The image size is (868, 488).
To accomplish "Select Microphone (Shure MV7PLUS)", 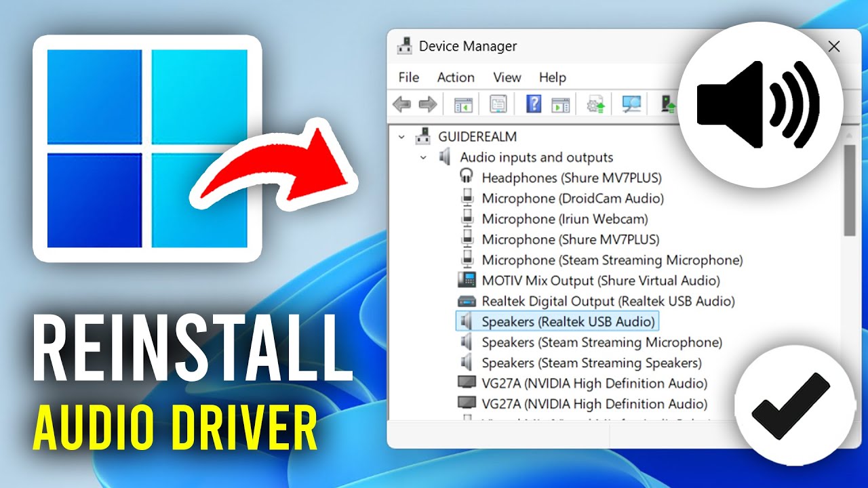I will [570, 239].
